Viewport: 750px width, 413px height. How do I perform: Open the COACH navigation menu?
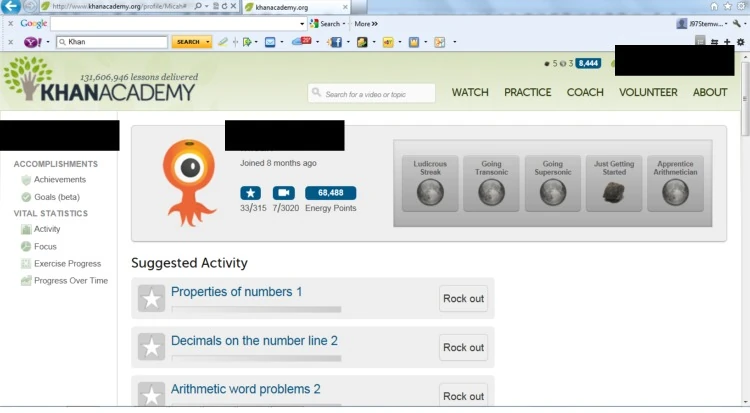pyautogui.click(x=585, y=92)
